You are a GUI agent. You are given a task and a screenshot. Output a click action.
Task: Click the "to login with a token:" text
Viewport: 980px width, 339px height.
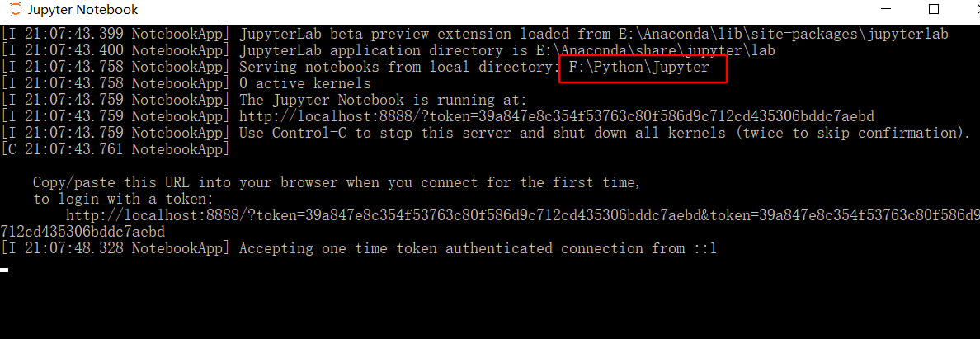point(123,199)
